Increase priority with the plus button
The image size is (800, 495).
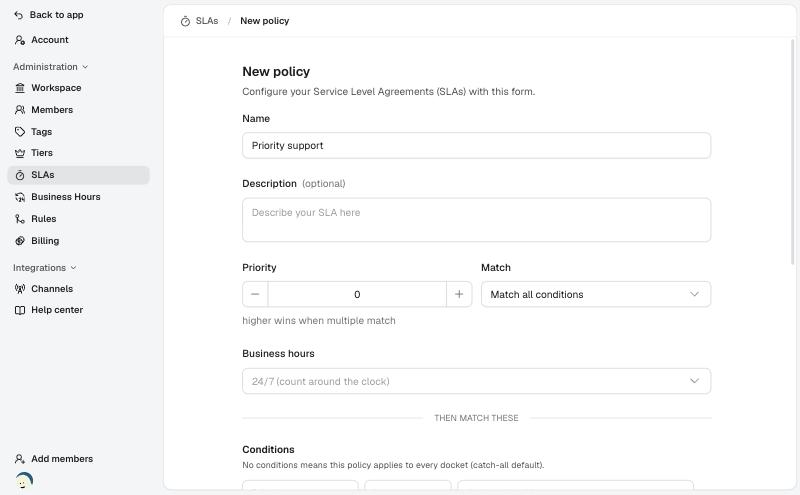pos(459,294)
